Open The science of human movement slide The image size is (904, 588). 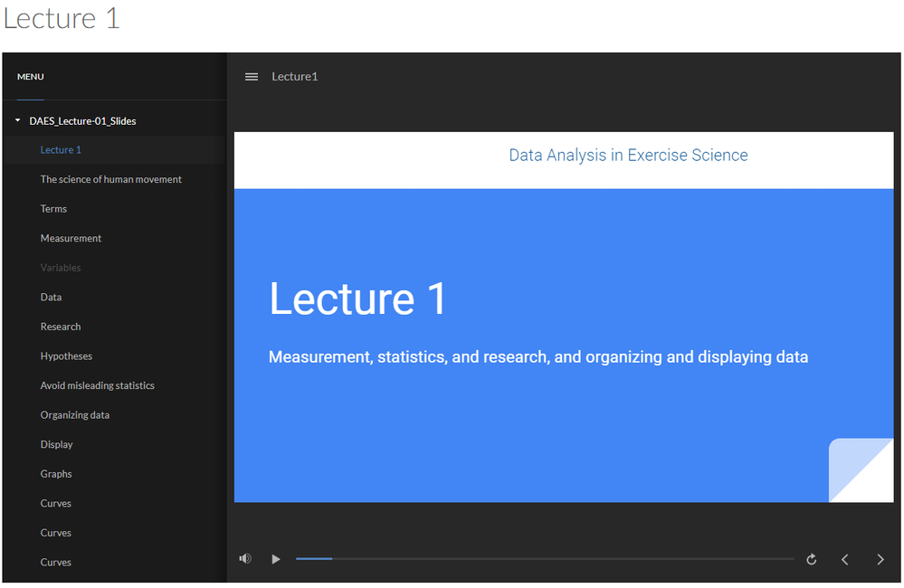point(110,179)
